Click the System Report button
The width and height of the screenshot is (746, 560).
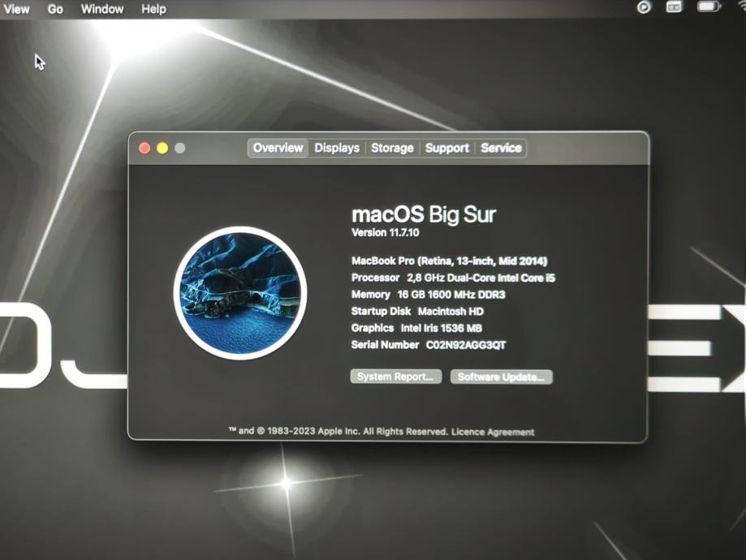(396, 377)
